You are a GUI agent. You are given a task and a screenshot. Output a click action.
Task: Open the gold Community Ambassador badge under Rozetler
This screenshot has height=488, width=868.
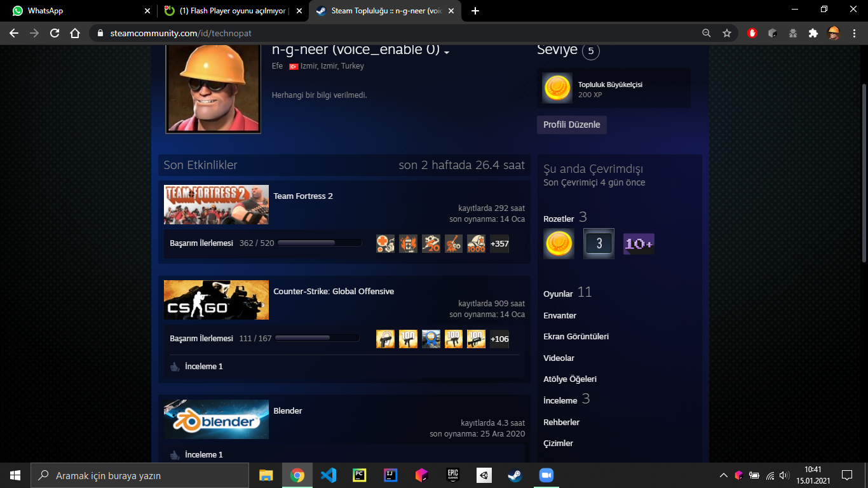tap(559, 243)
